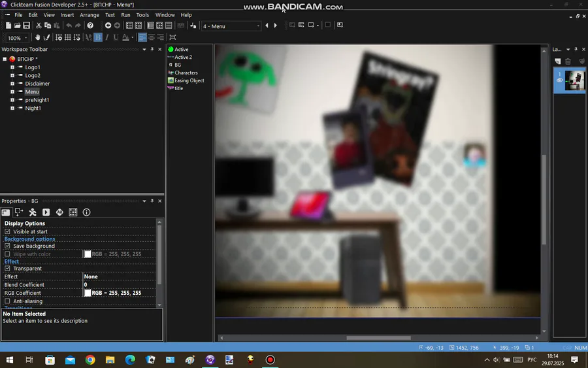Open the Events grid properties tab
Viewport: 588px width, 368px height.
coord(73,212)
